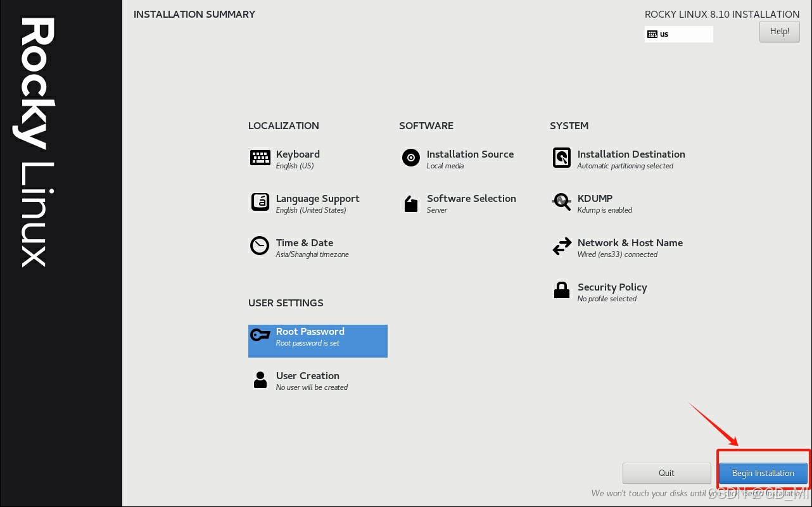Open Root Password settings
This screenshot has width=812, height=507.
[318, 341]
